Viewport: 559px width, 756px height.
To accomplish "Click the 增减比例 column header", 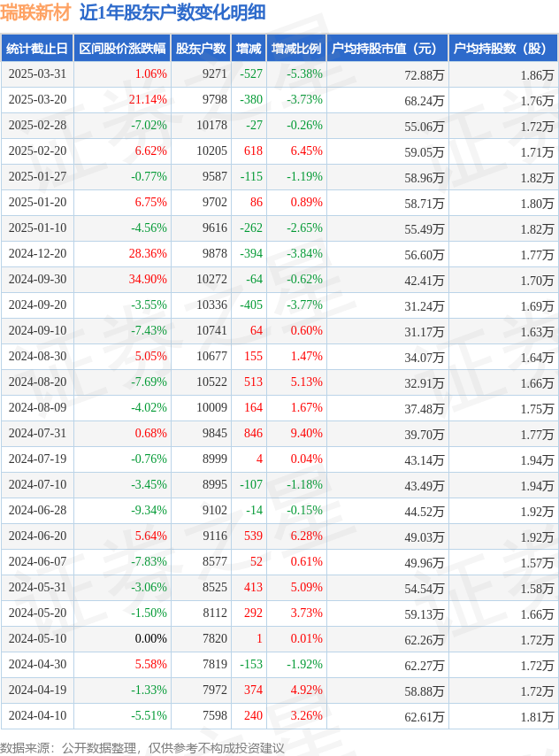I will pos(296,48).
